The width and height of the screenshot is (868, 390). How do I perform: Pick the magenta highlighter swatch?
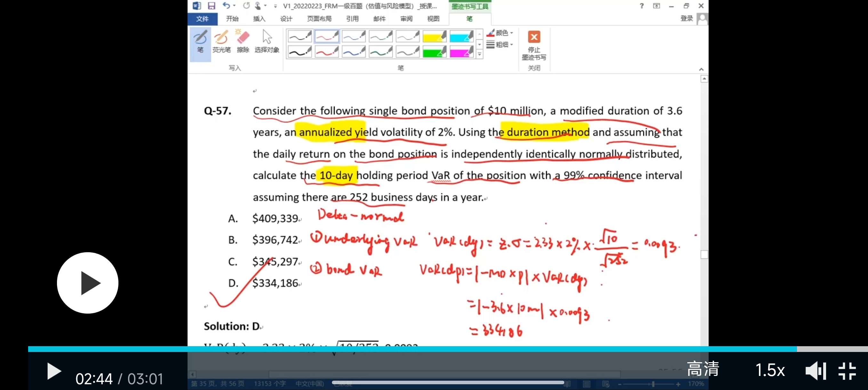[x=461, y=52]
